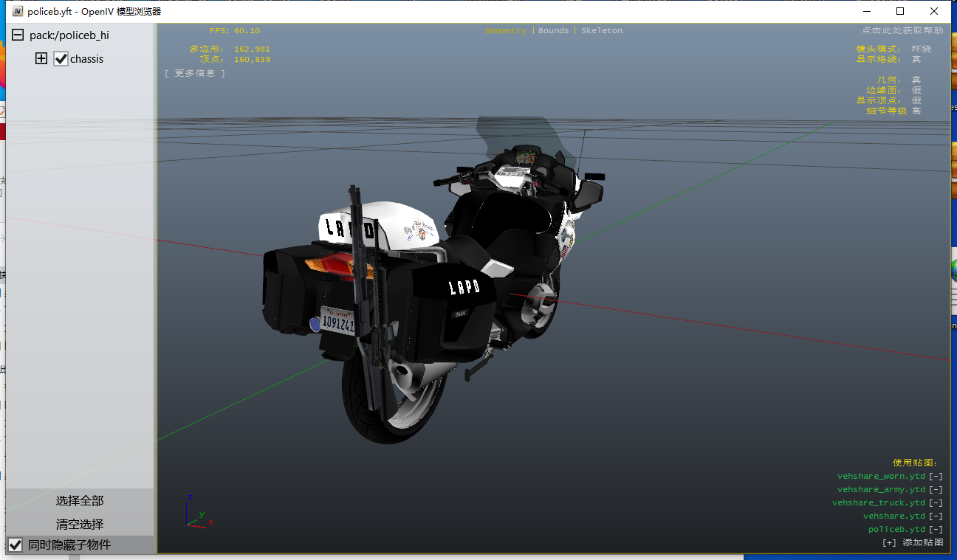Uncheck the chassis checkbox
957x560 pixels.
click(x=61, y=59)
